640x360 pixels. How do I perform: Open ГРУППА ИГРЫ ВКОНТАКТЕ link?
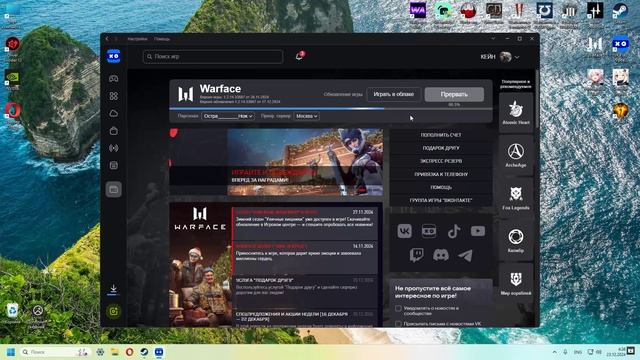[441, 200]
